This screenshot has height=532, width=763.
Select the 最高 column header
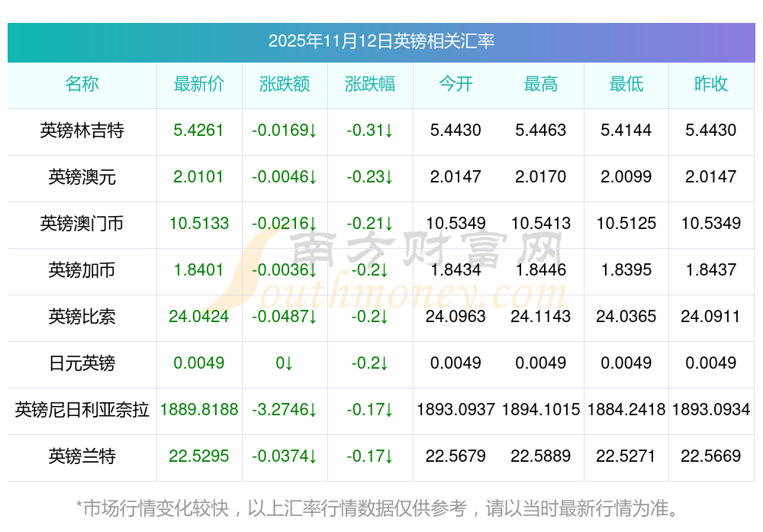tap(541, 84)
